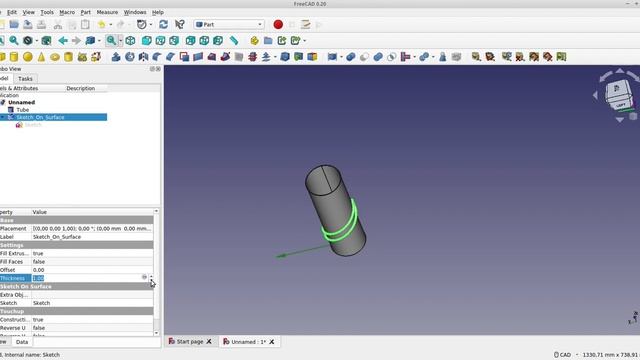
Task: Open the Tools menu
Action: coord(47,12)
